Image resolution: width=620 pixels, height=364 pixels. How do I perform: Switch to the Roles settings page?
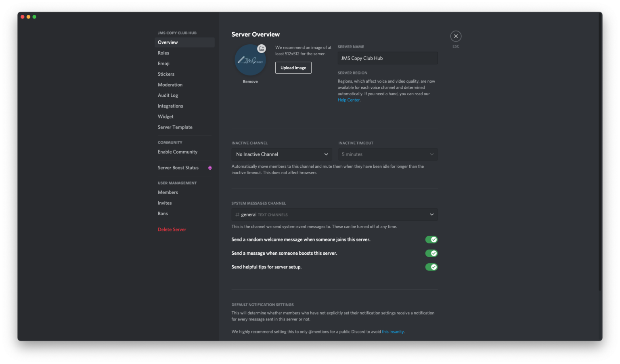(163, 53)
